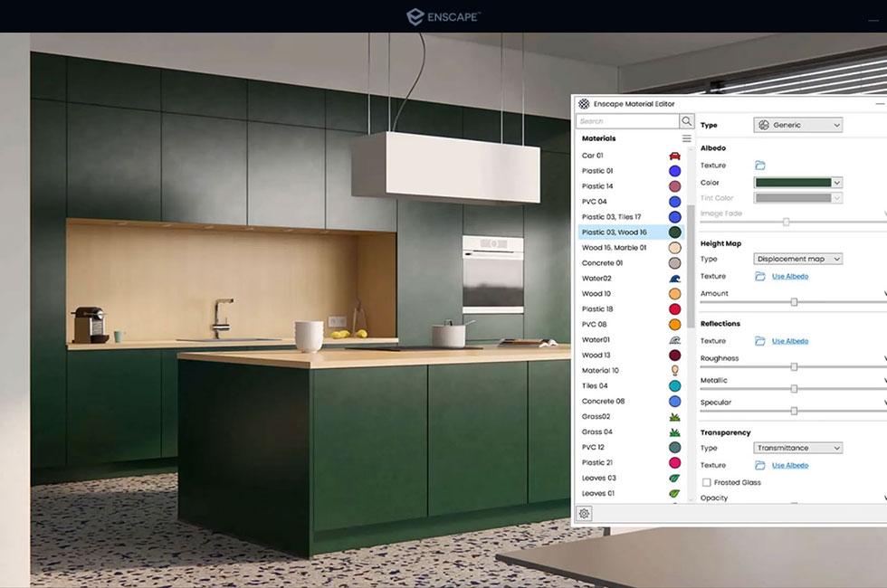
Task: Select the Plastic 03, Tiles 17 material
Action: pos(631,216)
